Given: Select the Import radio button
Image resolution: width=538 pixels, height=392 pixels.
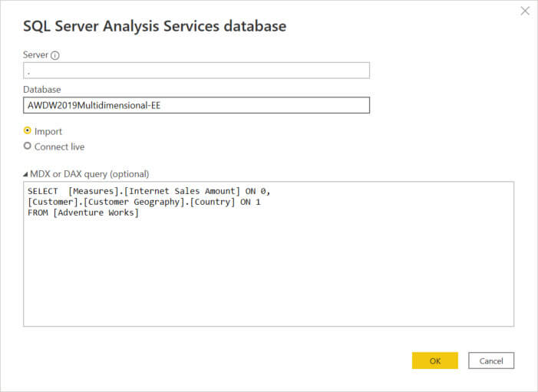Looking at the screenshot, I should (28, 130).
